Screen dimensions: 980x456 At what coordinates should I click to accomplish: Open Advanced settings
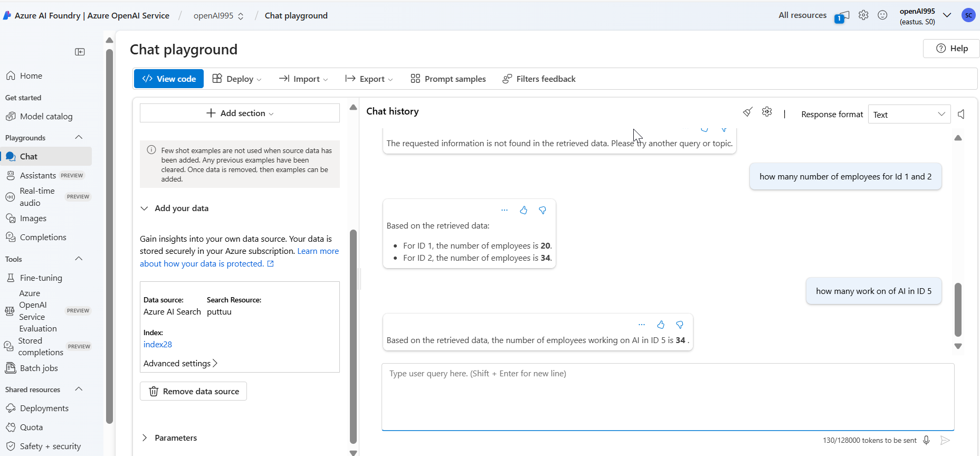pos(180,363)
